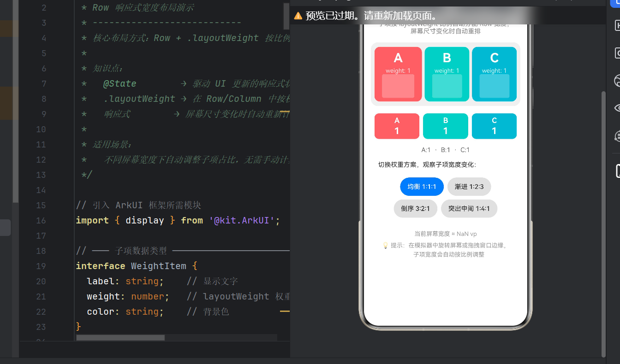Place cursor on the 'import' keyword

(92, 220)
